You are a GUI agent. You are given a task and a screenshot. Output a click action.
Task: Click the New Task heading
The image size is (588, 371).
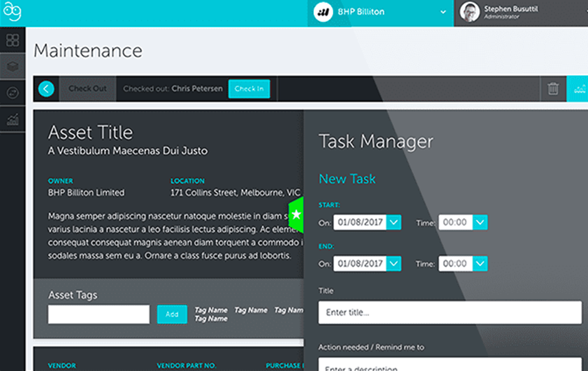click(347, 179)
